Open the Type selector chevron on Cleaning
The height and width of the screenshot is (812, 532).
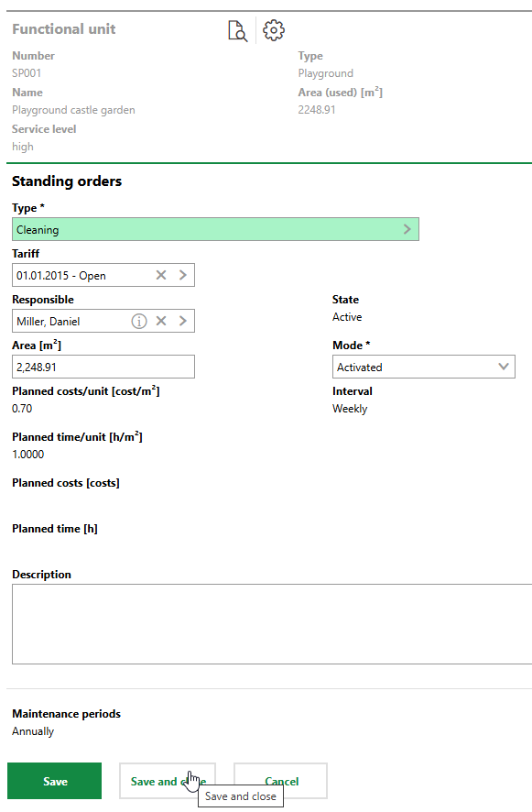[x=407, y=228]
